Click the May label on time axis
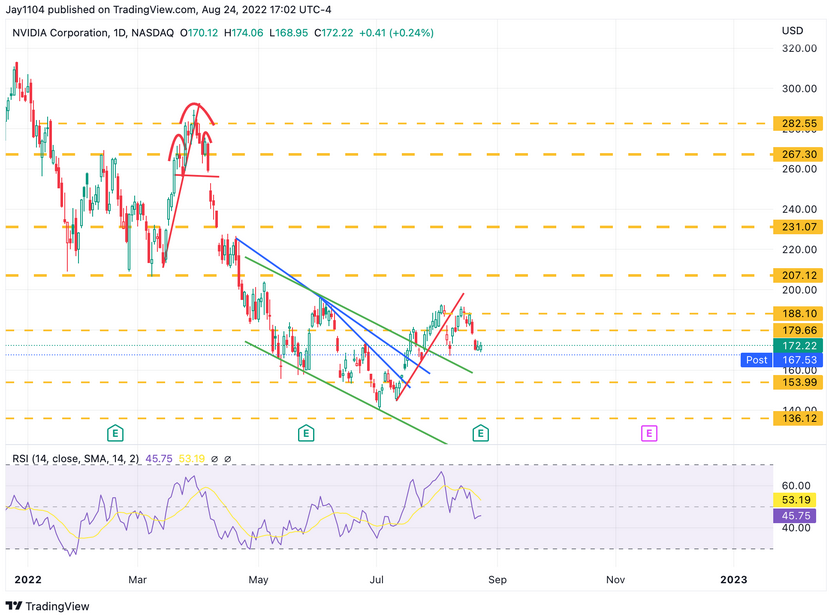 click(x=259, y=580)
